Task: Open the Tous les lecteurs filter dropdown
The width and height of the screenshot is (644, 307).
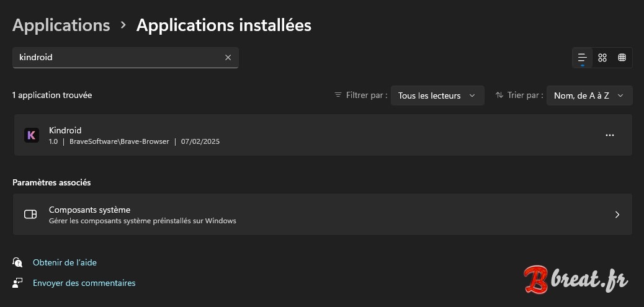Action: tap(437, 96)
